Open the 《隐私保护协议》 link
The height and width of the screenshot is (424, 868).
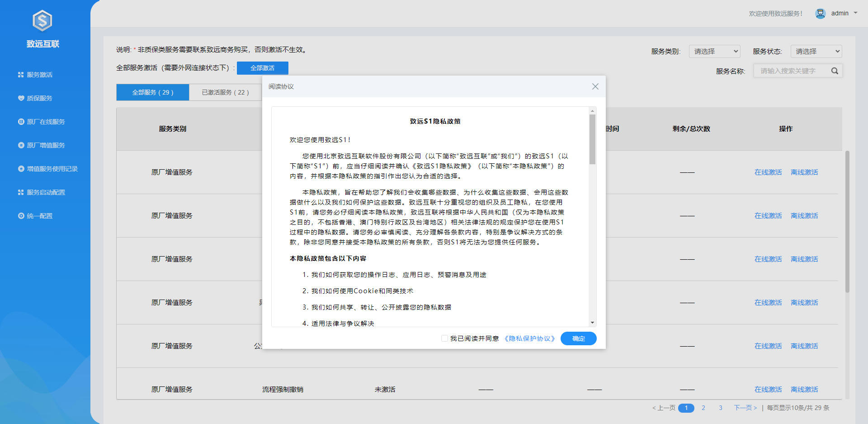tap(529, 338)
